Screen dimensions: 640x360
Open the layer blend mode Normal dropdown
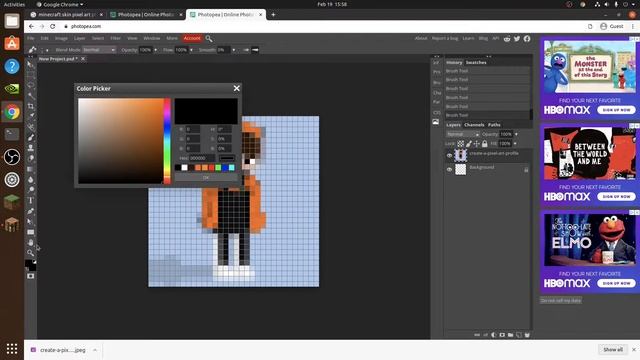(463, 134)
